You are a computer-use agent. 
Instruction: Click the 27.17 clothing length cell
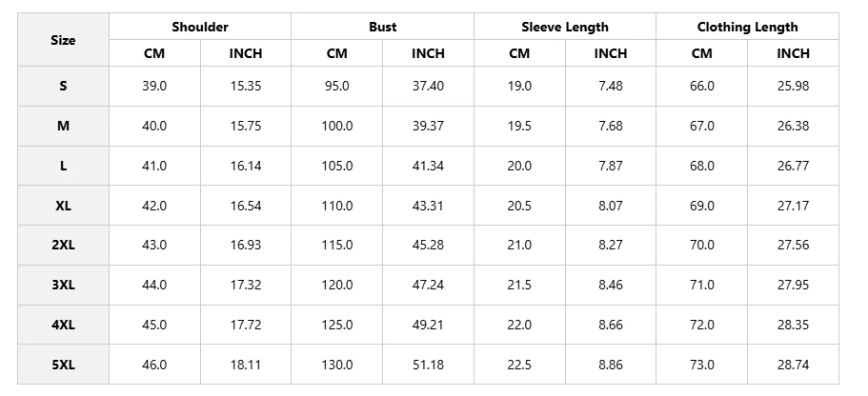pos(793,206)
